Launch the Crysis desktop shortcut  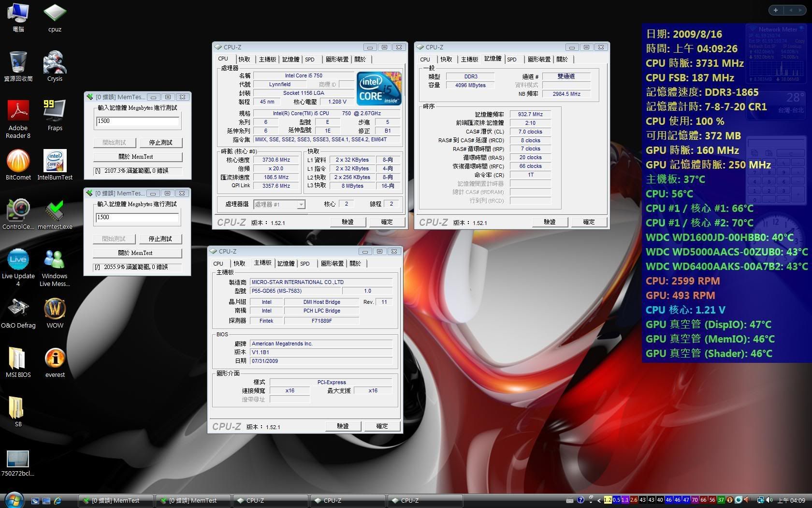click(55, 66)
